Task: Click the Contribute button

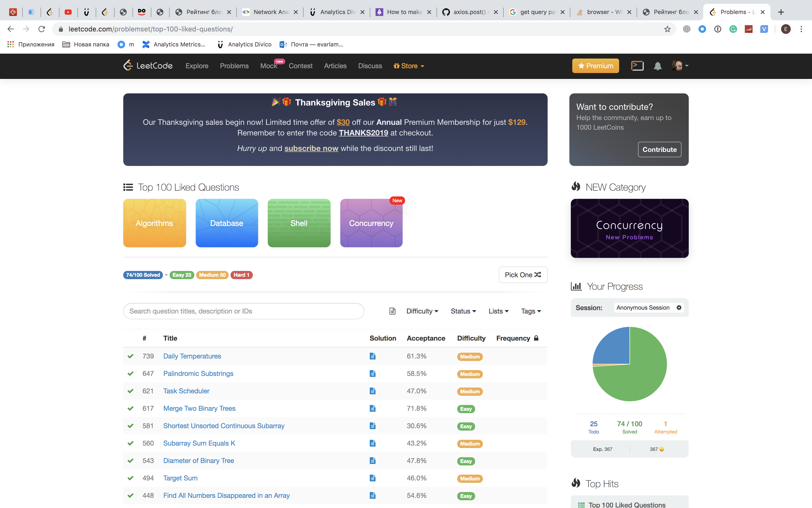Action: point(659,149)
